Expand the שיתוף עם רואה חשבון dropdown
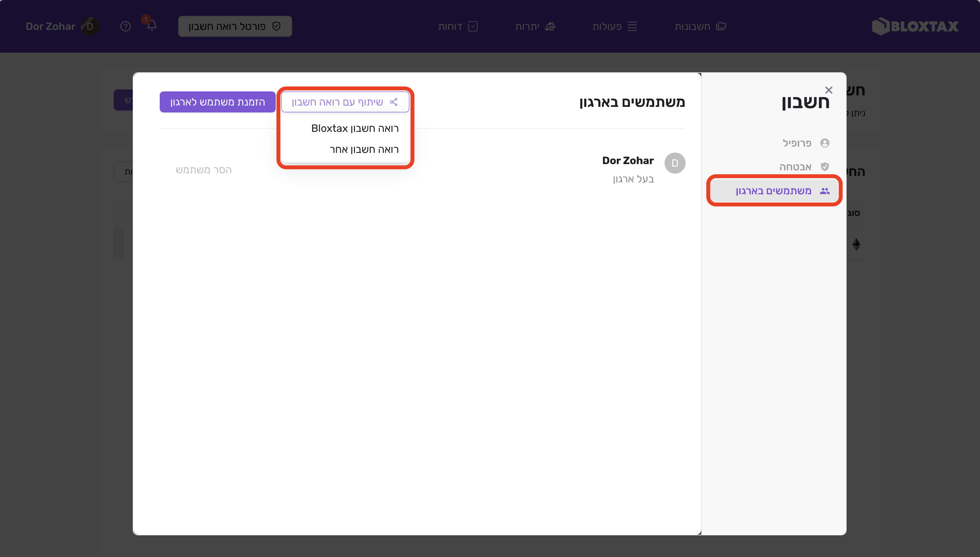The image size is (980, 557). (x=345, y=102)
